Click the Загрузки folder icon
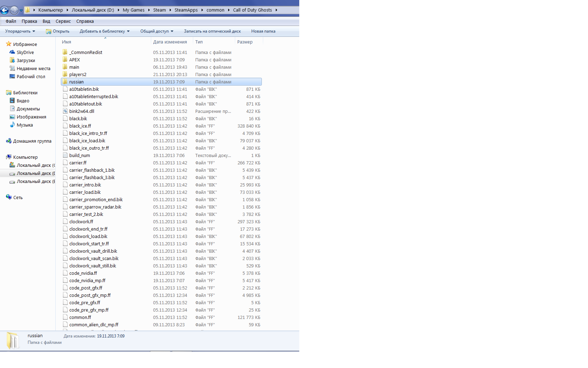This screenshot has width=588, height=368. 12,60
